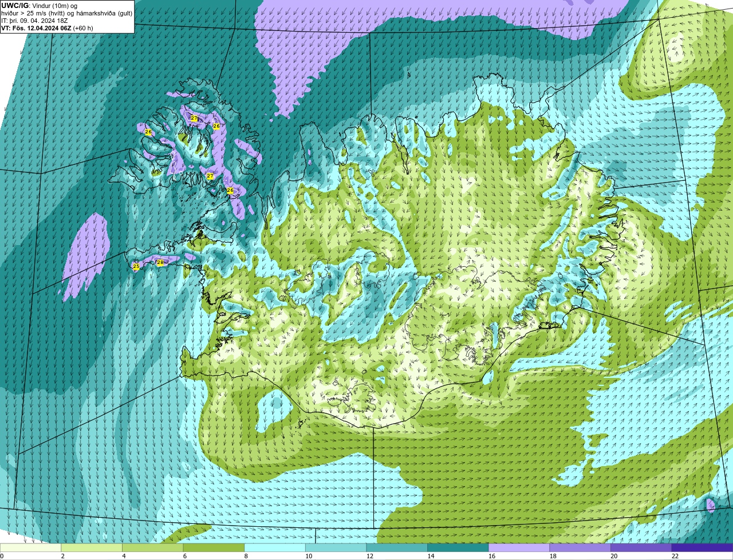Click the '16' label on the color scale
The image size is (733, 560).
pyautogui.click(x=492, y=556)
